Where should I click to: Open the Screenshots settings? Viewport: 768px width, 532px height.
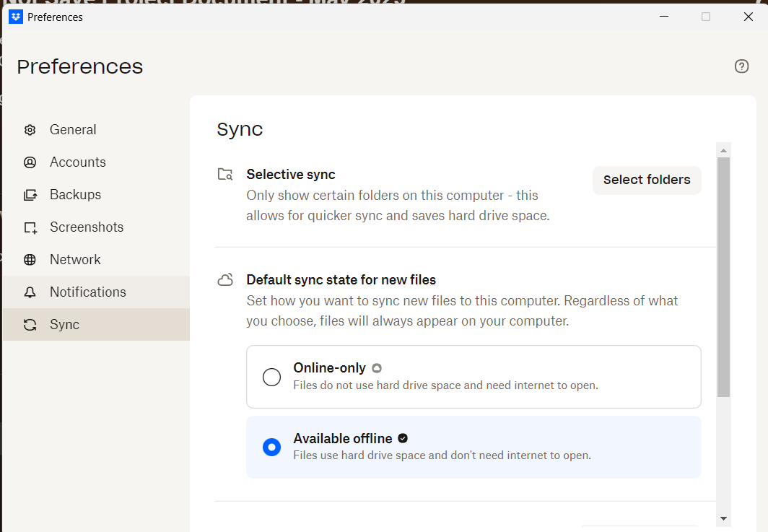pos(97,227)
